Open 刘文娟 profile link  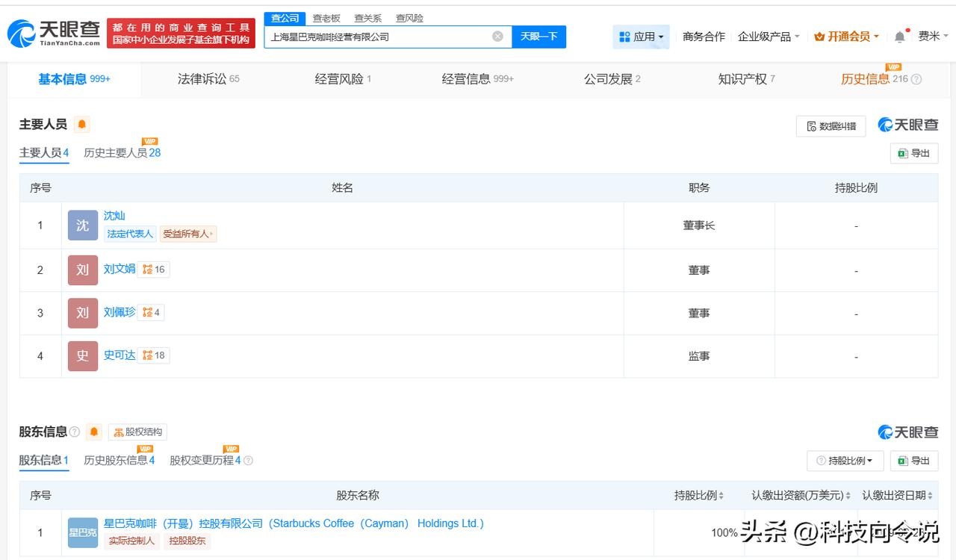[x=119, y=269]
